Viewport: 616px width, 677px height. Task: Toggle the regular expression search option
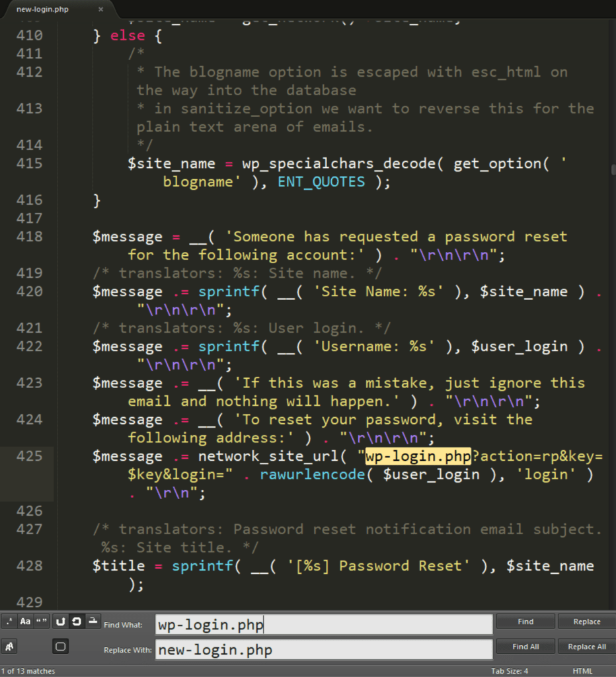(9, 621)
